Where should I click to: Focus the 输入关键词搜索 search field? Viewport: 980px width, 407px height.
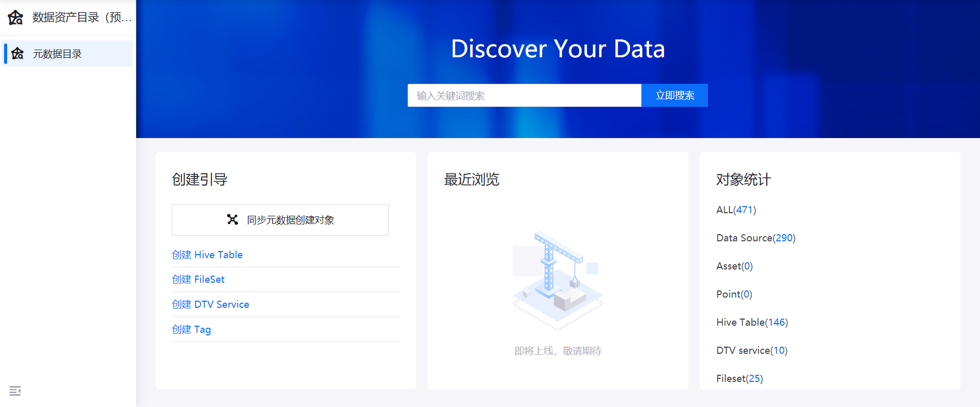click(524, 96)
